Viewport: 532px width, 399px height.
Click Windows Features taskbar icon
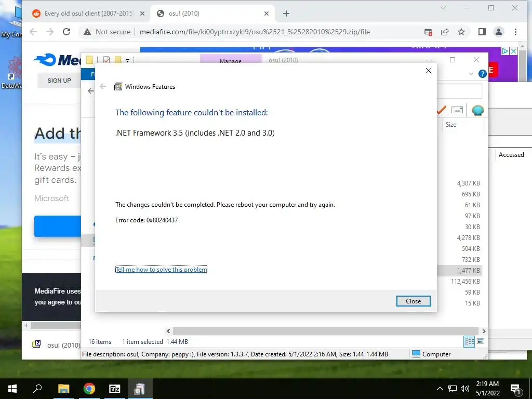140,389
